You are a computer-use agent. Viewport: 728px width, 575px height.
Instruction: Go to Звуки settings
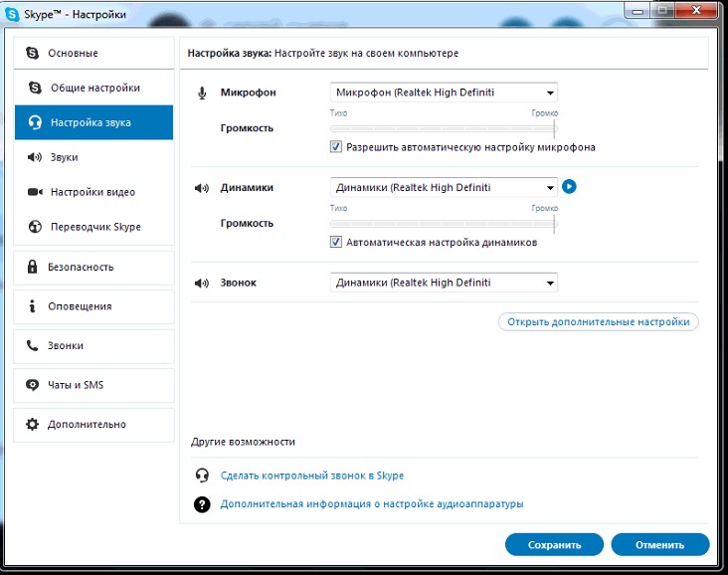click(93, 157)
